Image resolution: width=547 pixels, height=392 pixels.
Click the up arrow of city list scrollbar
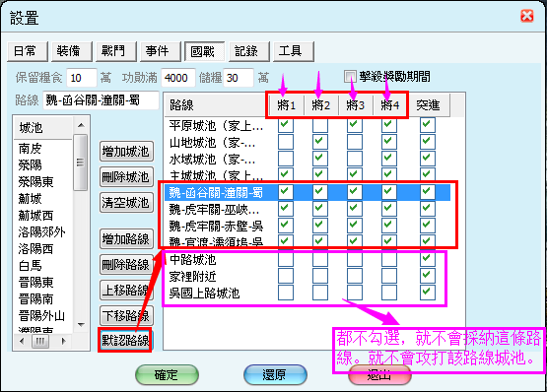[x=81, y=125]
